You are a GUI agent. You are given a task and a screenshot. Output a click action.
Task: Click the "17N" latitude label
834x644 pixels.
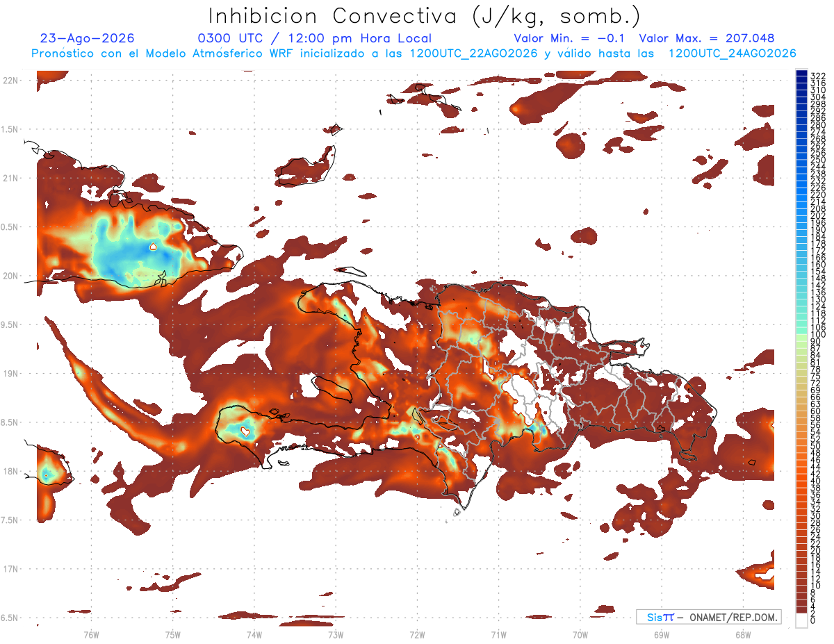coord(10,569)
